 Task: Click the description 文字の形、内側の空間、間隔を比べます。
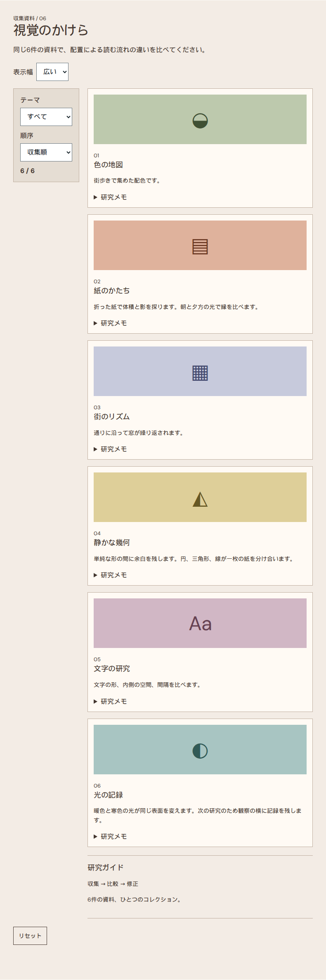(148, 685)
